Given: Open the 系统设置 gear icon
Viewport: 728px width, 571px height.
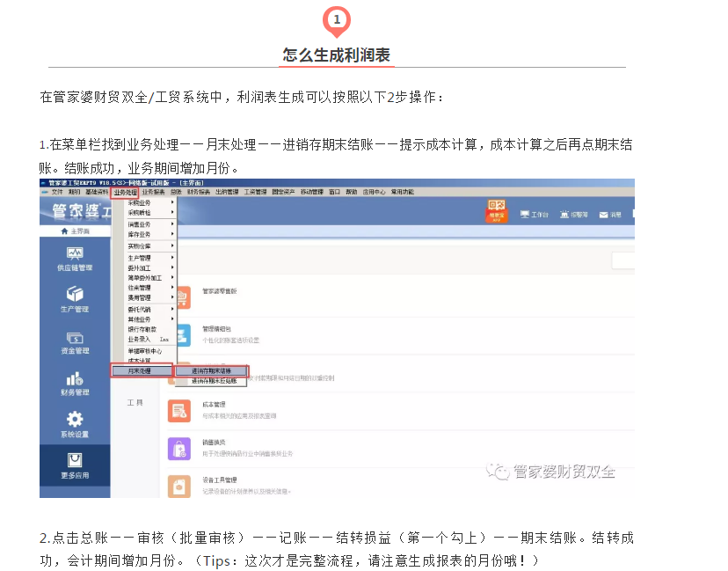Looking at the screenshot, I should tap(75, 420).
